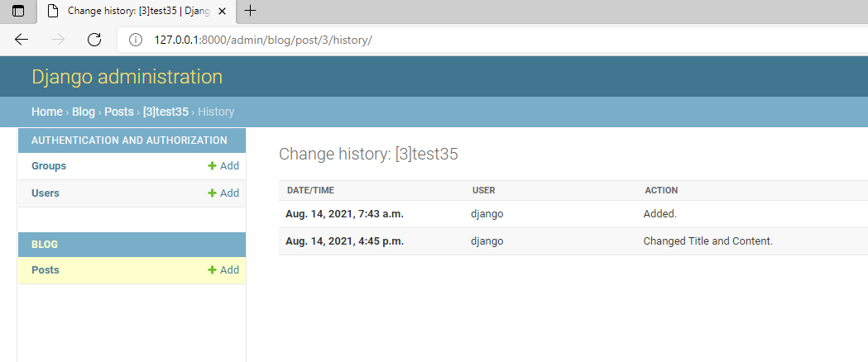Click the History breadcrumb text
Viewport: 868px width, 362px height.
pos(216,112)
